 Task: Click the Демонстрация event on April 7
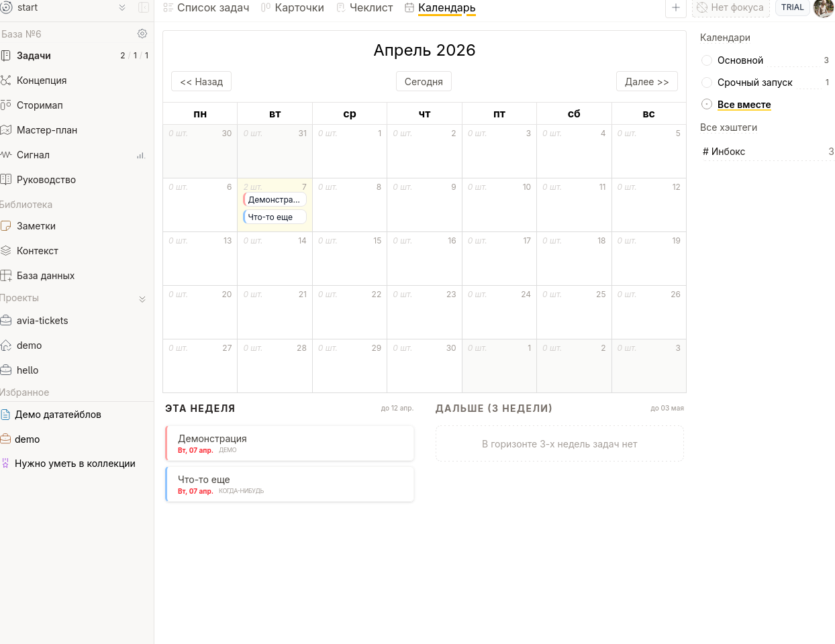click(x=275, y=200)
